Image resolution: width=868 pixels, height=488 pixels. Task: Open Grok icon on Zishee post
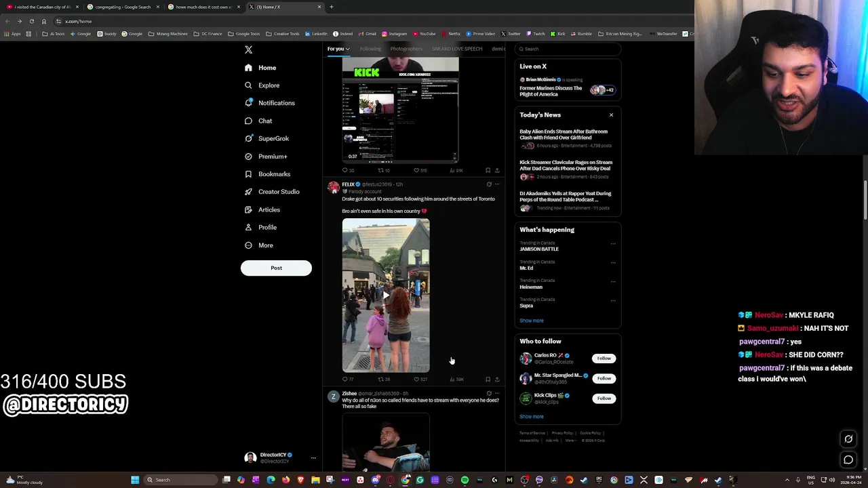(489, 393)
